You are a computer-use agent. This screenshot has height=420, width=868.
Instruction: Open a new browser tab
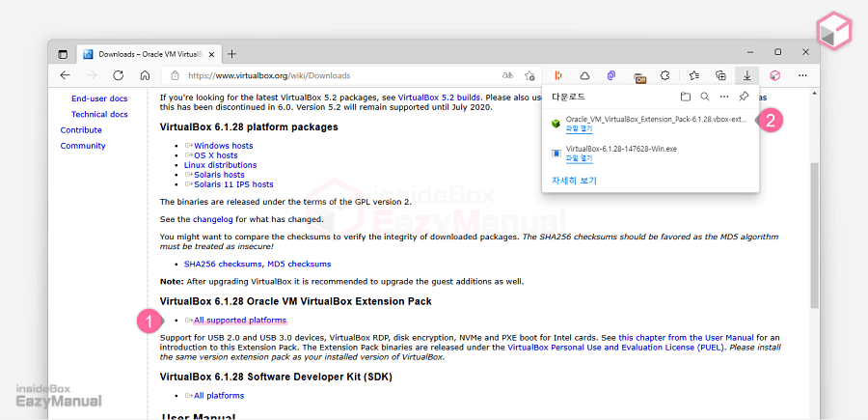[x=231, y=54]
